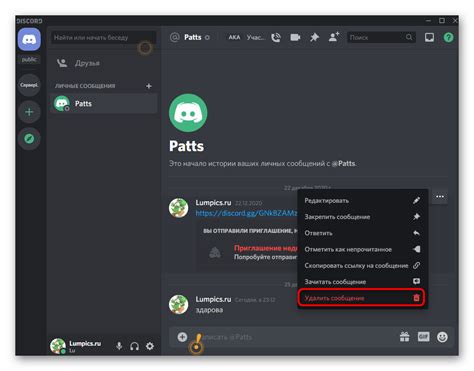Open the emoji picker smiley
474x371 pixels.
442,337
